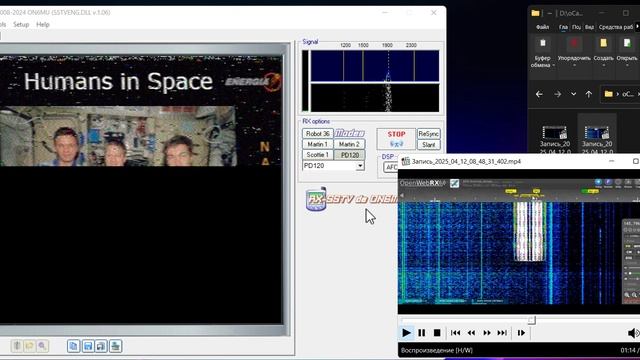Viewport: 640px width, 360px height.
Task: Fast forward the video in media player
Action: tap(487, 333)
